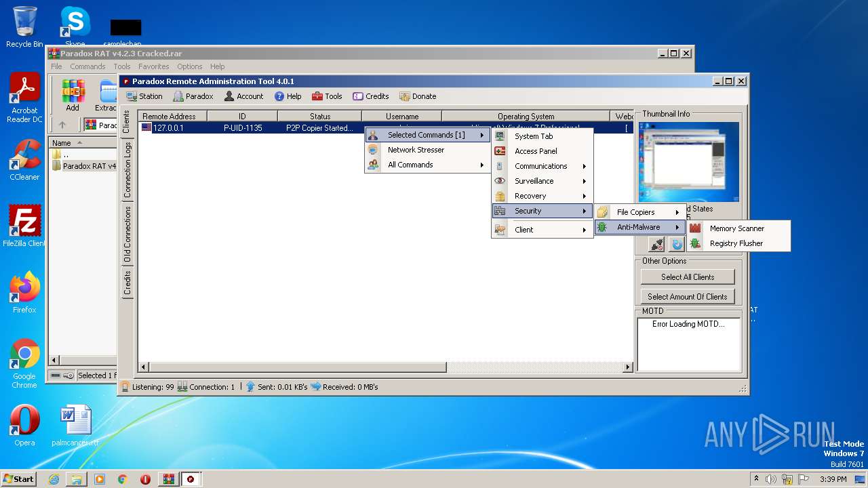Open the Options menu in WinRAR window
This screenshot has height=488, width=868.
190,66
